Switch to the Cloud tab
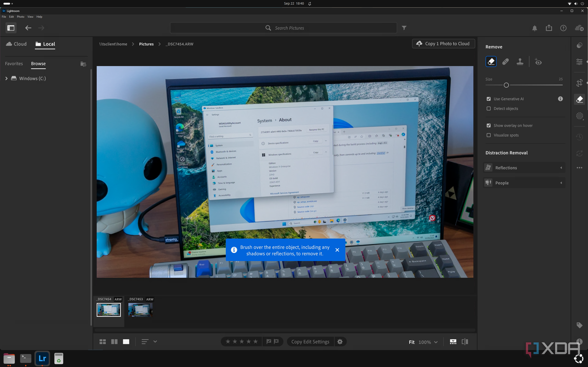Image resolution: width=588 pixels, height=367 pixels. (x=16, y=44)
